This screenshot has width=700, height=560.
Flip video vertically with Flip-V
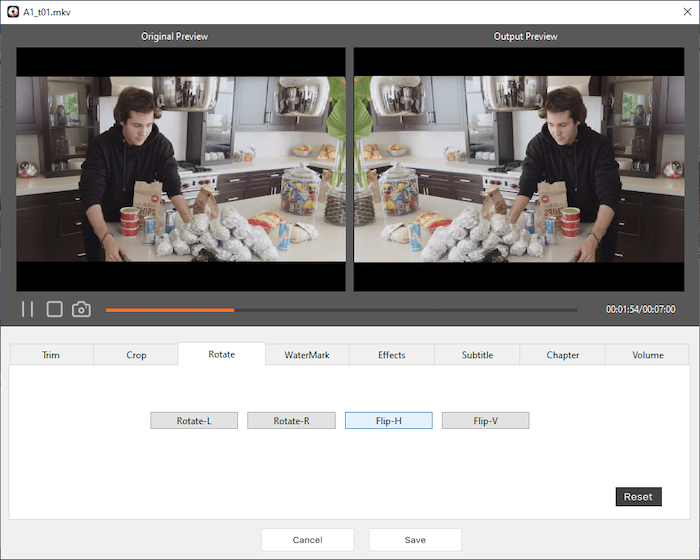click(x=485, y=421)
